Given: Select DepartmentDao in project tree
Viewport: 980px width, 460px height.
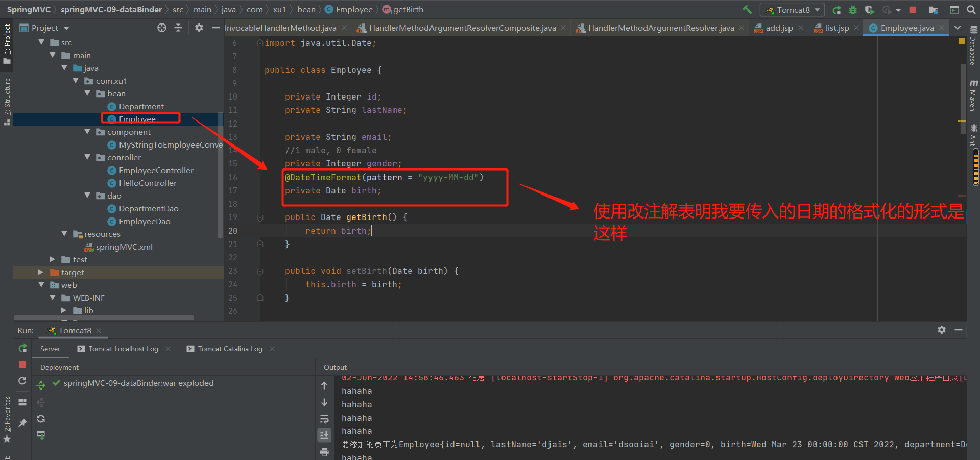Looking at the screenshot, I should coord(149,208).
